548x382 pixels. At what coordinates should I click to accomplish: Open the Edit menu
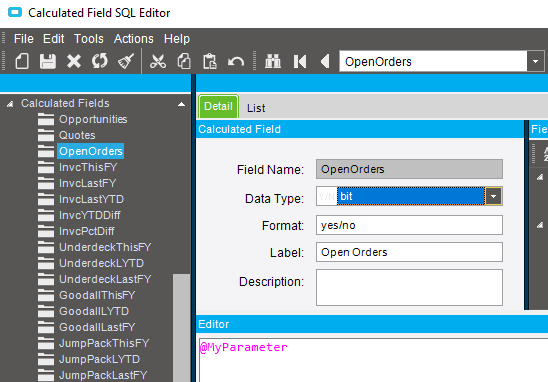coord(53,38)
